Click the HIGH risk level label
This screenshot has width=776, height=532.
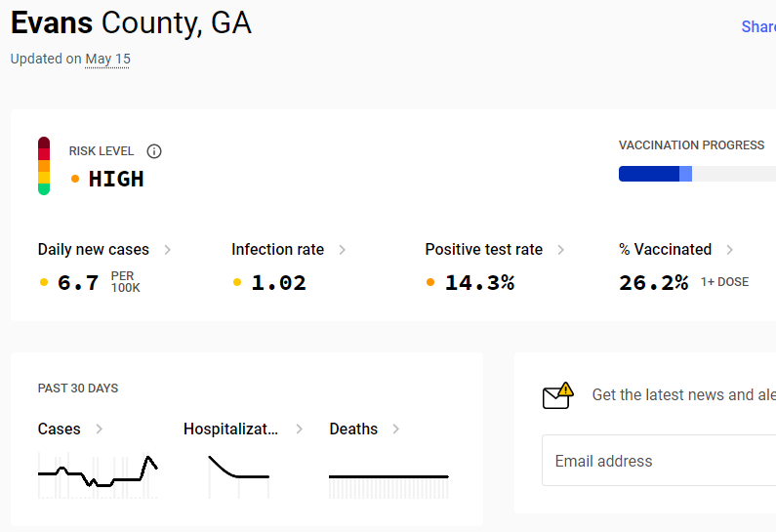coord(116,180)
